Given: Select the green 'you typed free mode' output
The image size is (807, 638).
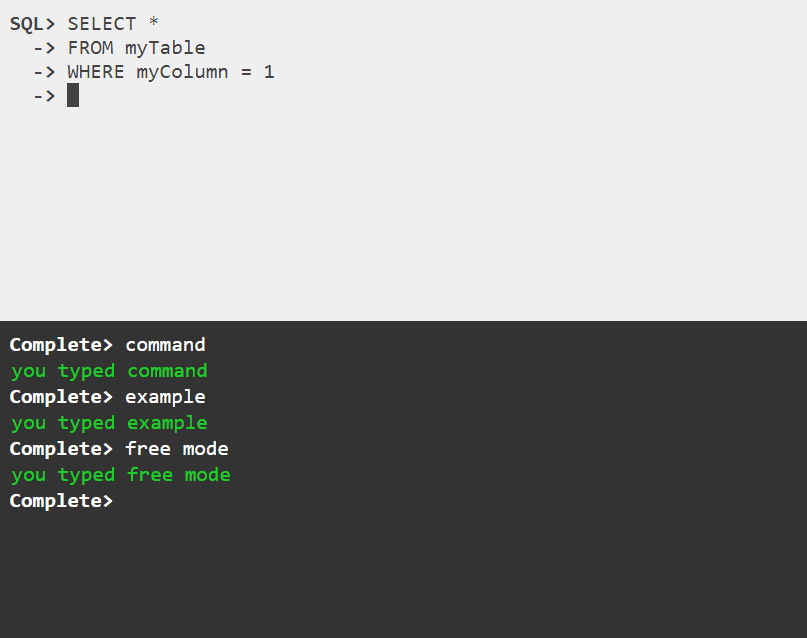Looking at the screenshot, I should [x=121, y=475].
